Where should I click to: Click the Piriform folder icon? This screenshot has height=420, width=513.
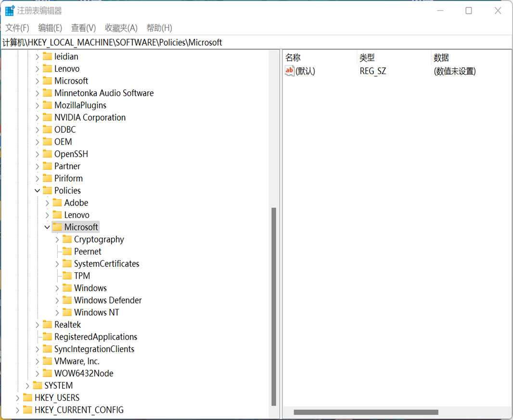pos(48,178)
